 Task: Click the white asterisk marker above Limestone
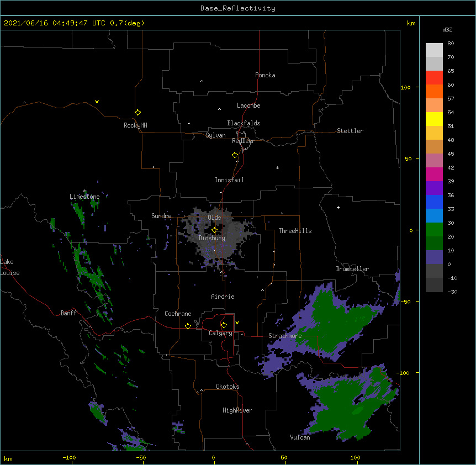click(85, 191)
